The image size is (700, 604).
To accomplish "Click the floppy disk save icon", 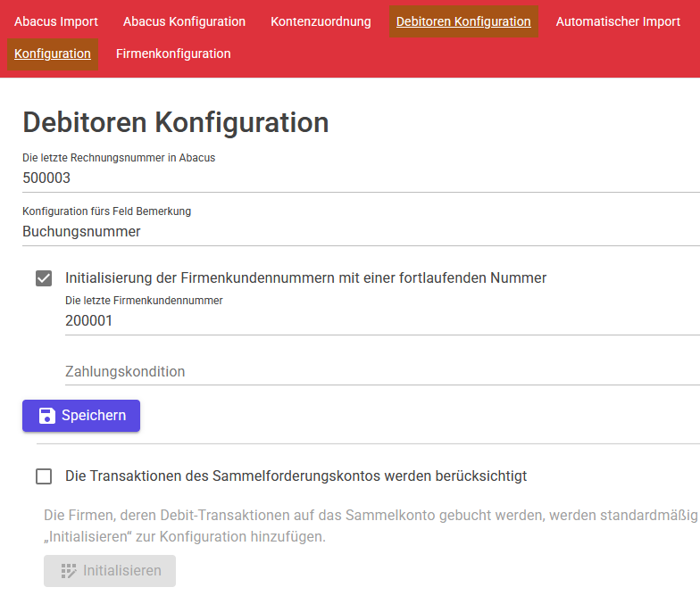I will (46, 416).
